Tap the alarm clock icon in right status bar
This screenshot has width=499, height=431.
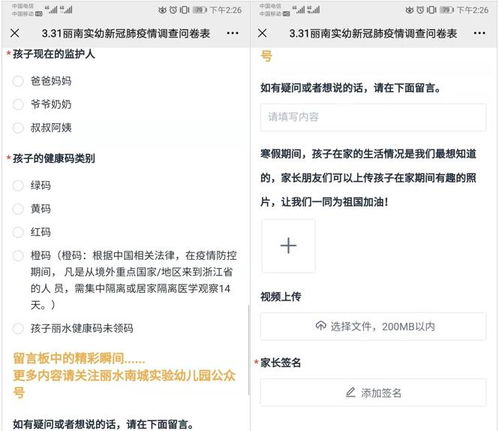[420, 10]
